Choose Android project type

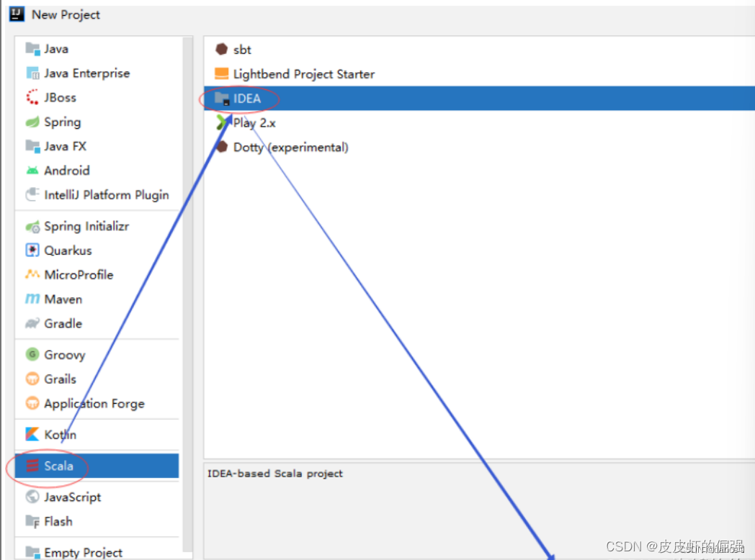67,171
